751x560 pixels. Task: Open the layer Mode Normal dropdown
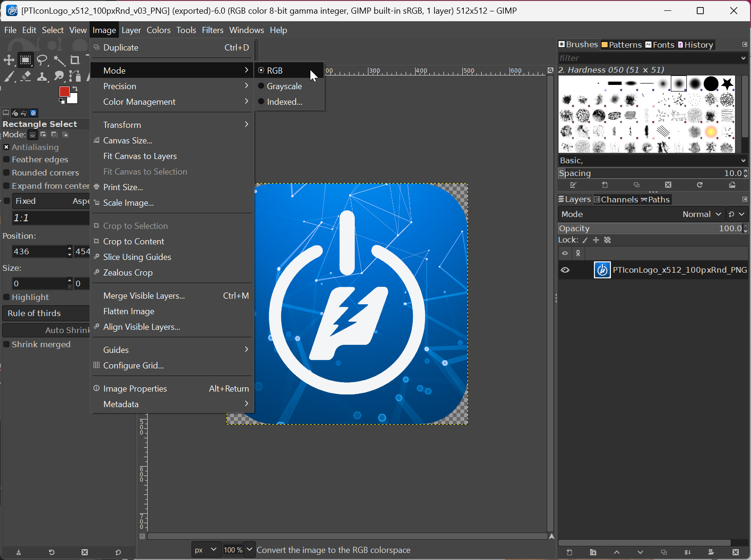tap(641, 214)
